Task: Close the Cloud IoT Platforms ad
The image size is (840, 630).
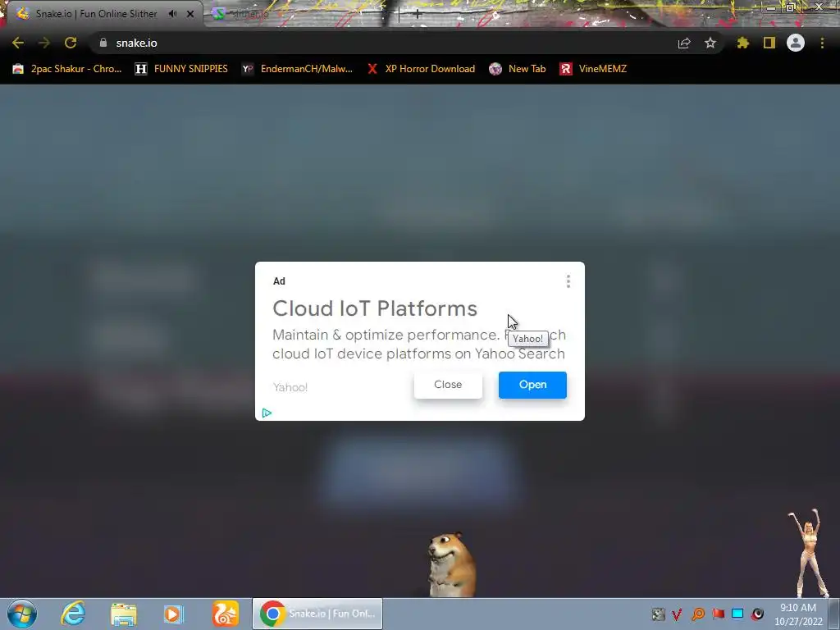Action: coord(448,385)
